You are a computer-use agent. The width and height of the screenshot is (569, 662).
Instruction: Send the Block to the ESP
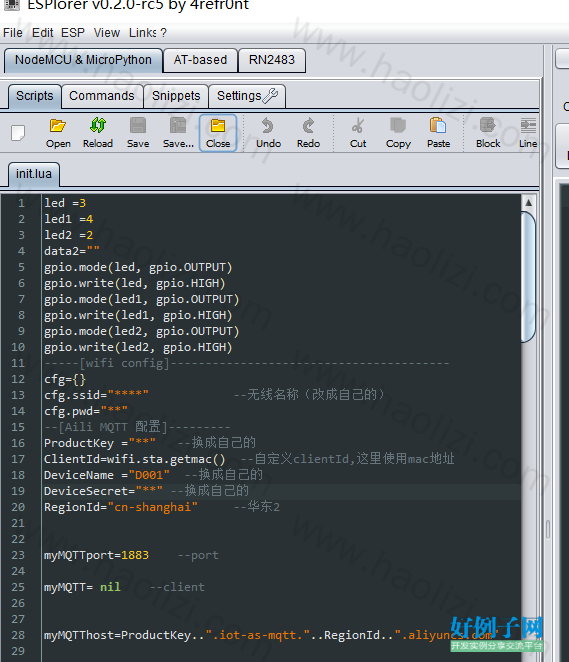point(488,133)
